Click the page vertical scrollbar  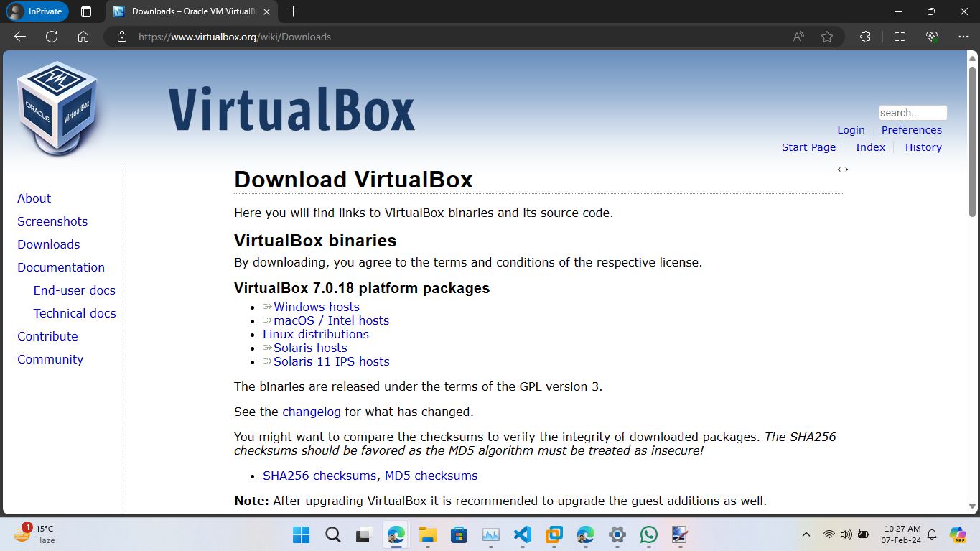[x=973, y=140]
